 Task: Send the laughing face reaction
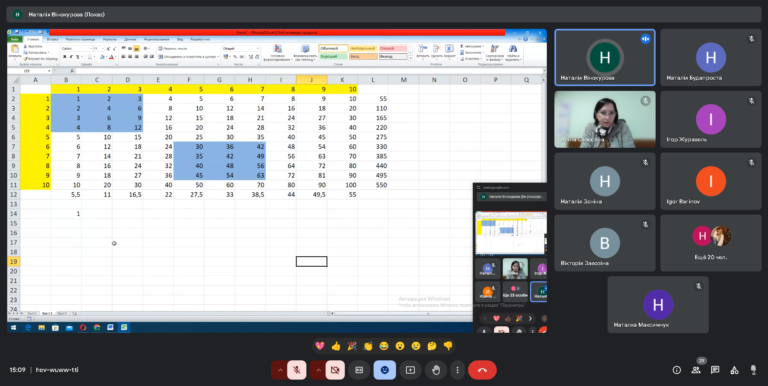[384, 346]
